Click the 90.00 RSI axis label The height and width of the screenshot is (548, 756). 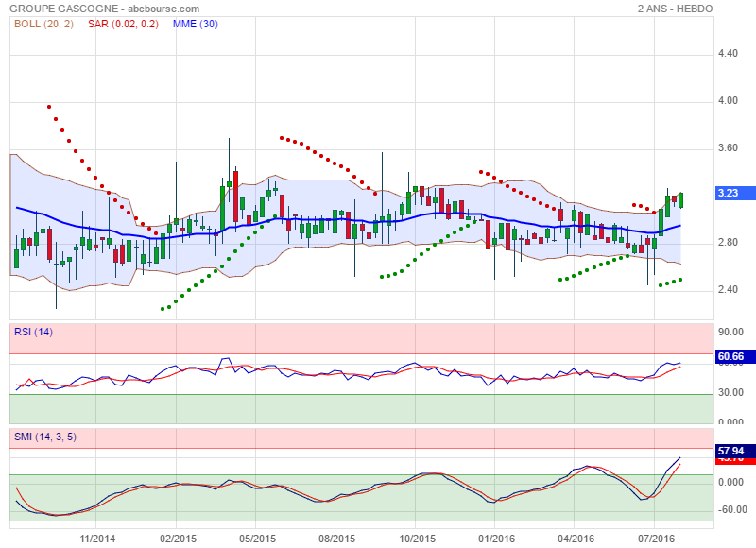[x=730, y=332]
